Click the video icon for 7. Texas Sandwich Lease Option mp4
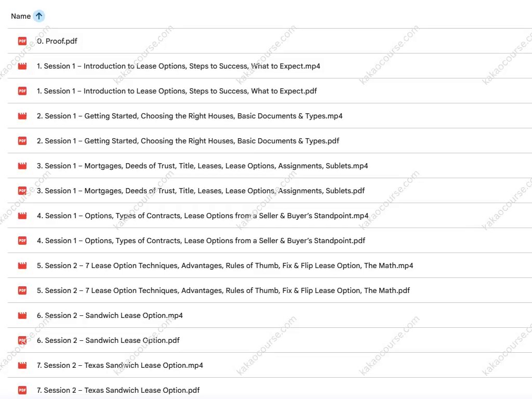The width and height of the screenshot is (532, 399). point(22,365)
